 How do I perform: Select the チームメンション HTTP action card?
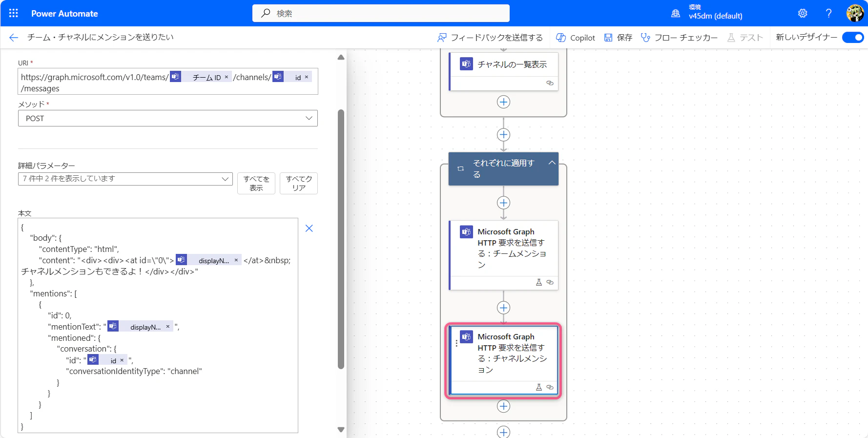[503, 255]
